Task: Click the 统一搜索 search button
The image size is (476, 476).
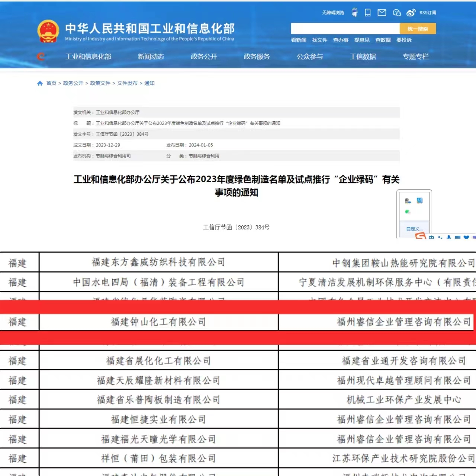Action: (418, 29)
